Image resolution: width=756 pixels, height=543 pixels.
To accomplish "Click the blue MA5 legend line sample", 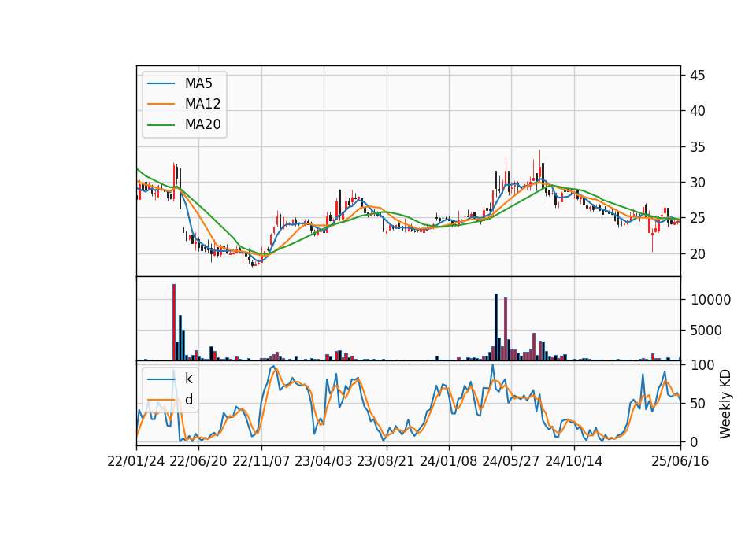I will pos(161,84).
